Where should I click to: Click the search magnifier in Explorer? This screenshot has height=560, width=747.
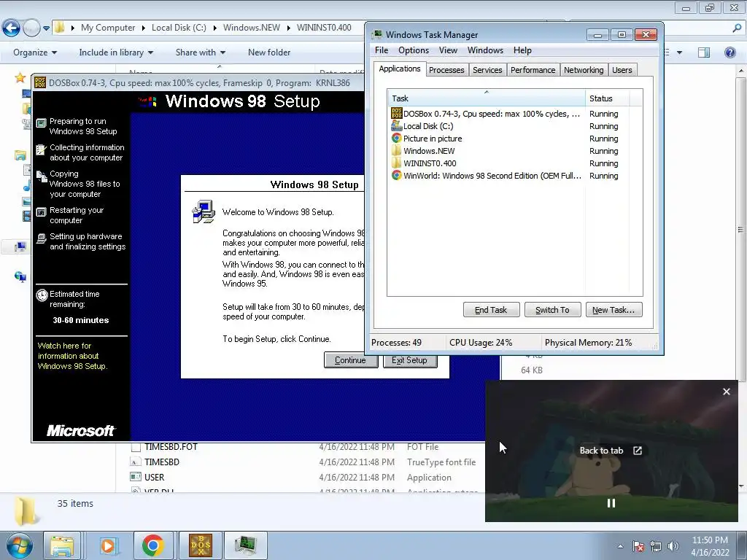pyautogui.click(x=737, y=28)
